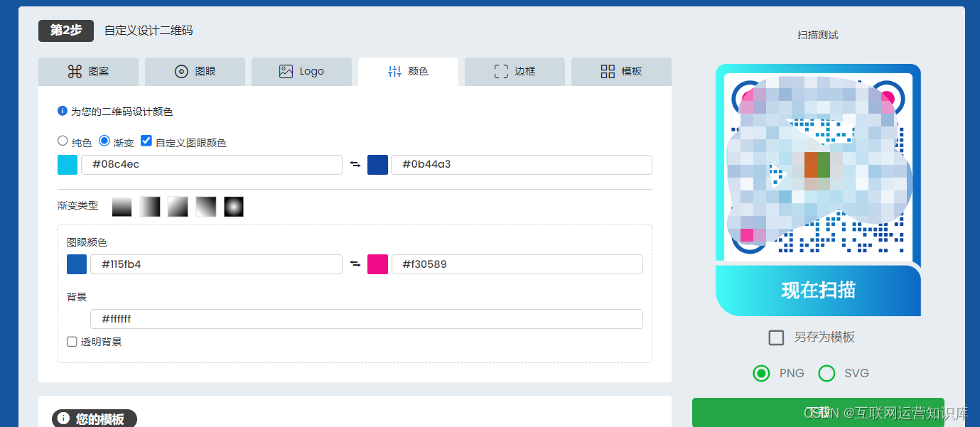Click the info icon in 您的模板
The height and width of the screenshot is (427, 980).
(63, 418)
